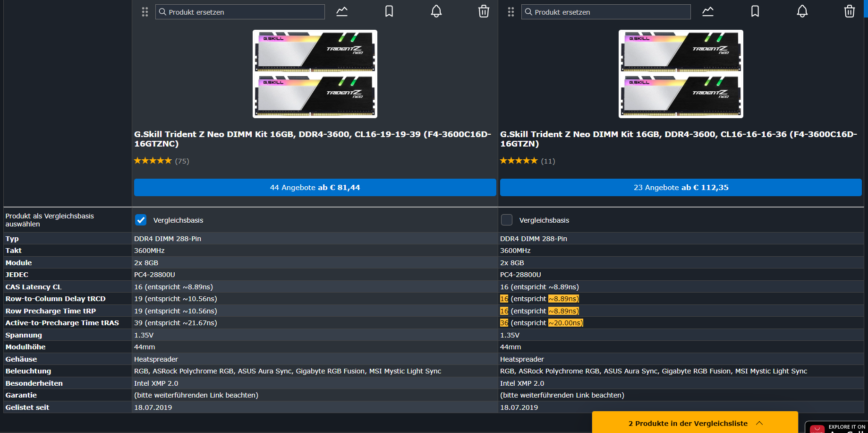
Task: Click search icon in left Produkt ersetzen field
Action: (x=162, y=12)
